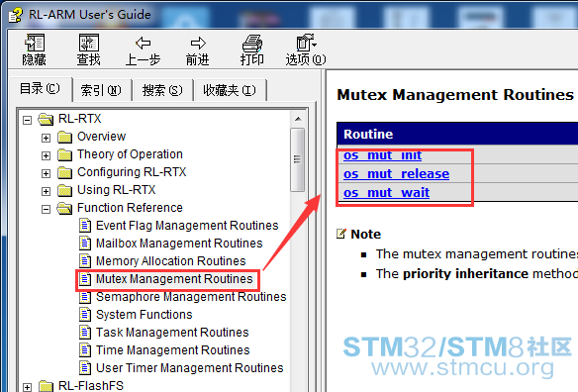Select Semaphore Management Routines topic
578x392 pixels.
[x=191, y=297]
